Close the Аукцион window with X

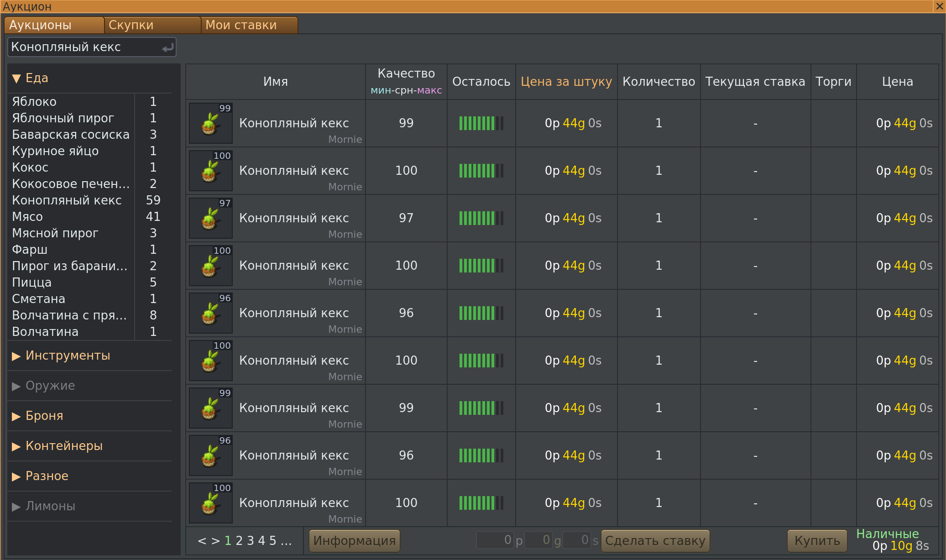[940, 6]
